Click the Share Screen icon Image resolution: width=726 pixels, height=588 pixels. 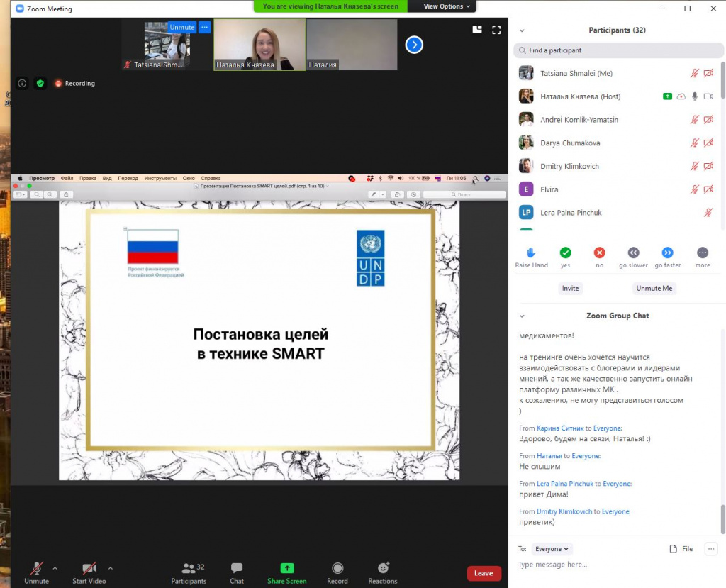coord(286,568)
